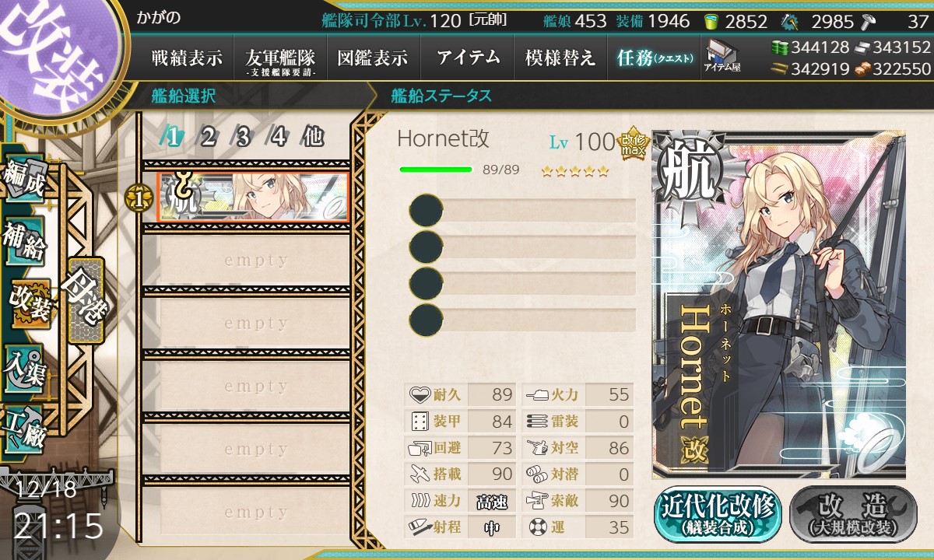Click the second empty fleet slot
The image size is (934, 560).
click(246, 323)
